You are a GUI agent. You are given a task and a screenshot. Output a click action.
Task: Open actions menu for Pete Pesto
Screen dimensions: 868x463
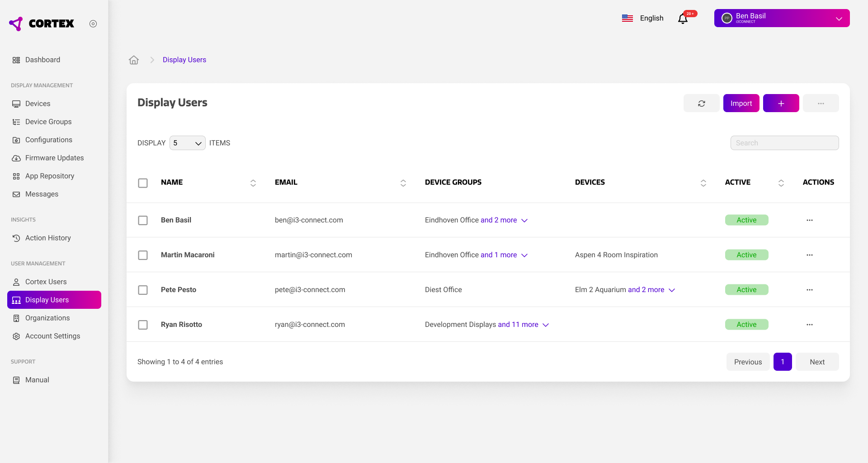(809, 290)
